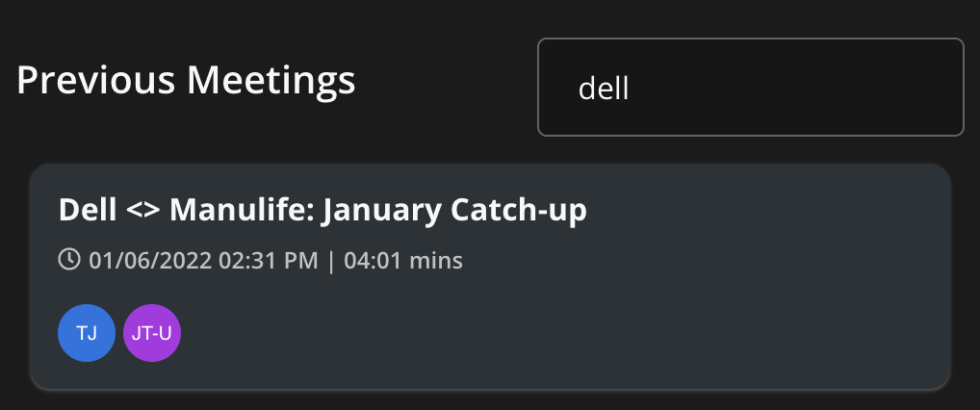The height and width of the screenshot is (410, 980).
Task: Click the word January in the card title
Action: click(x=381, y=212)
